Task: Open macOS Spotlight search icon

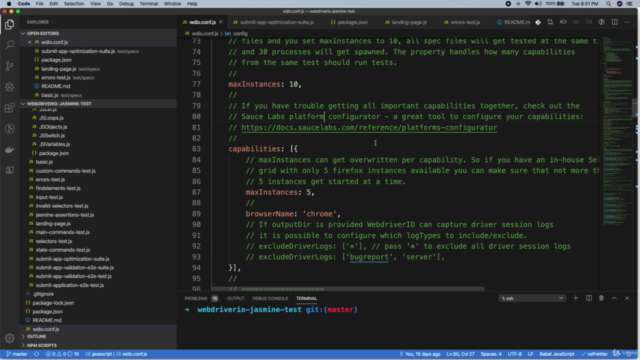Action: [608, 4]
